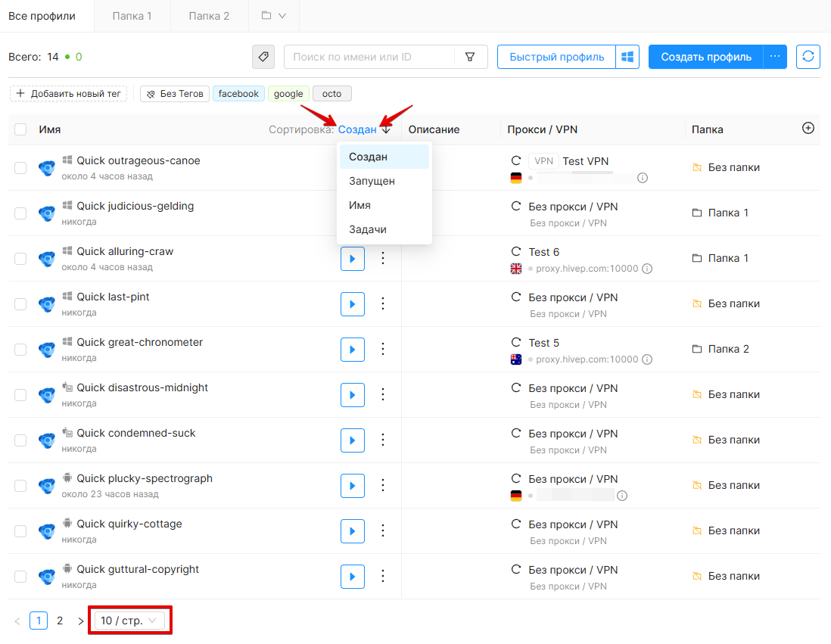831x644 pixels.
Task: Click the Быстрый профиль button
Action: 556,57
